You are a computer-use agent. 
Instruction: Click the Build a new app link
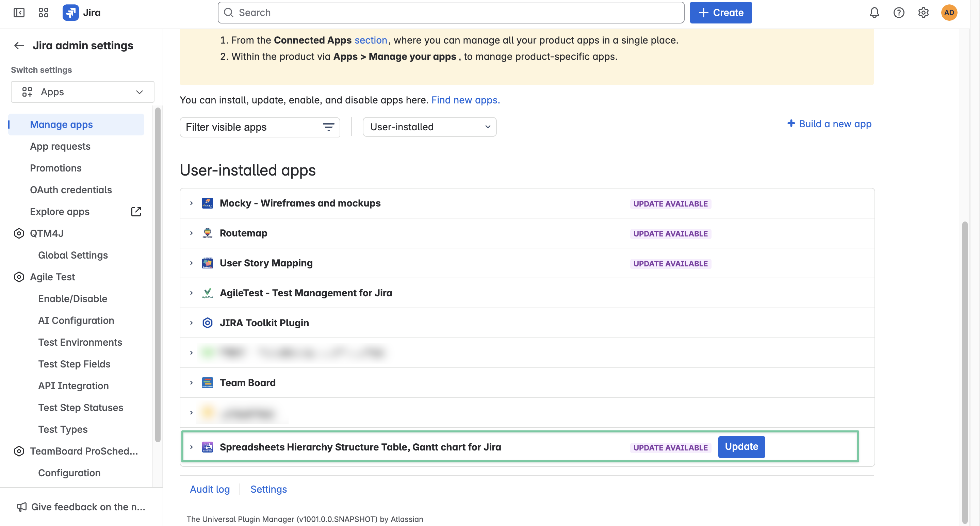point(829,124)
